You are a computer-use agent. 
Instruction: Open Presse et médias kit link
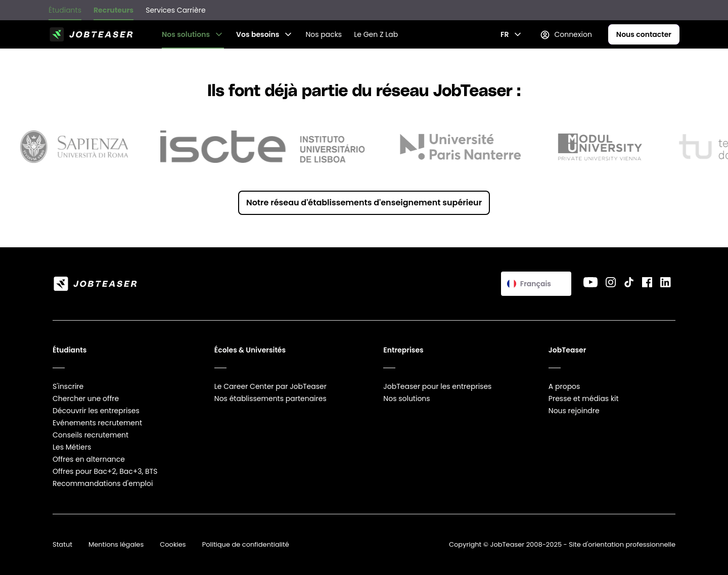(x=583, y=399)
